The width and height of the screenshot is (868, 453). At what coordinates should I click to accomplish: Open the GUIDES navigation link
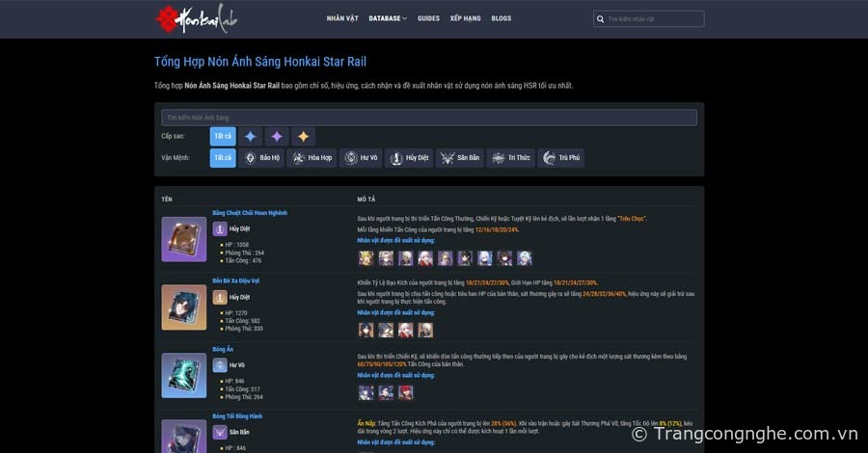[428, 18]
